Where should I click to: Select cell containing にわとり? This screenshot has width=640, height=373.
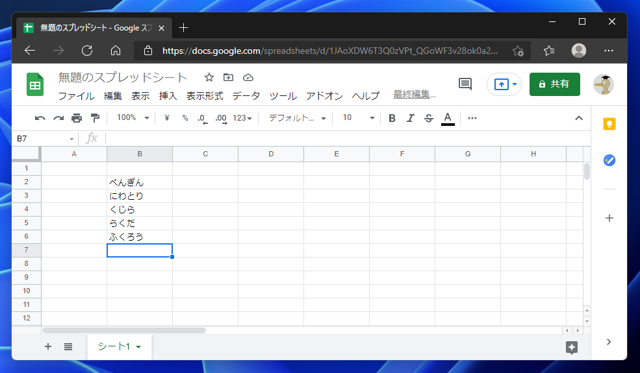click(x=140, y=196)
